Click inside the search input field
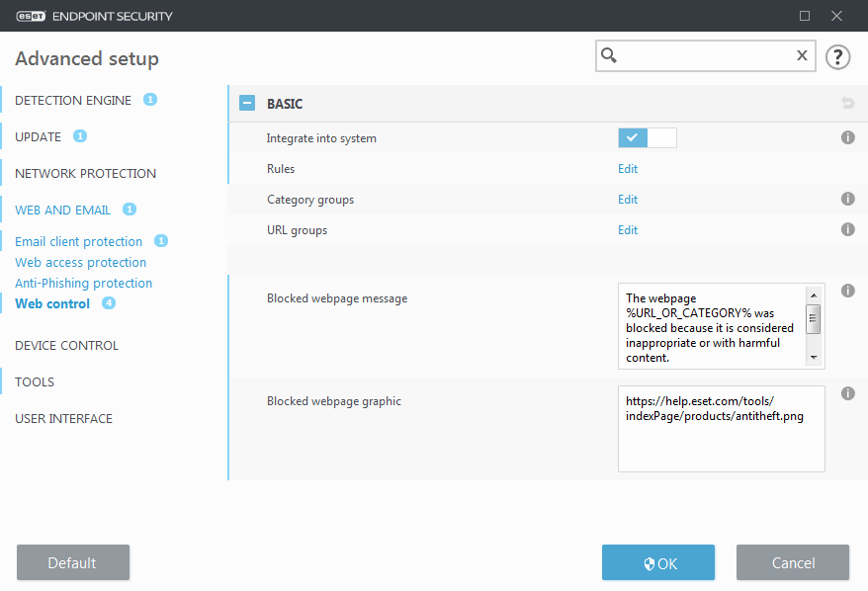 (x=705, y=55)
